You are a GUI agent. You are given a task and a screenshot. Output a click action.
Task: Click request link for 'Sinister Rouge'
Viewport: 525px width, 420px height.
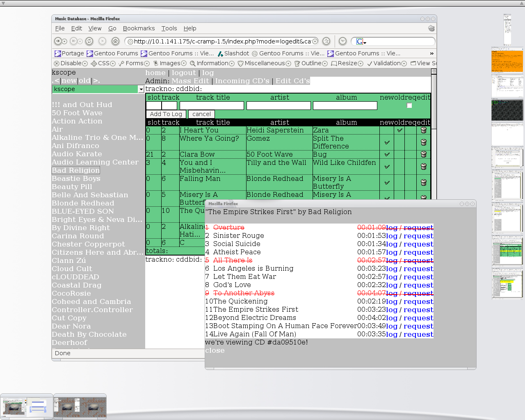point(418,236)
